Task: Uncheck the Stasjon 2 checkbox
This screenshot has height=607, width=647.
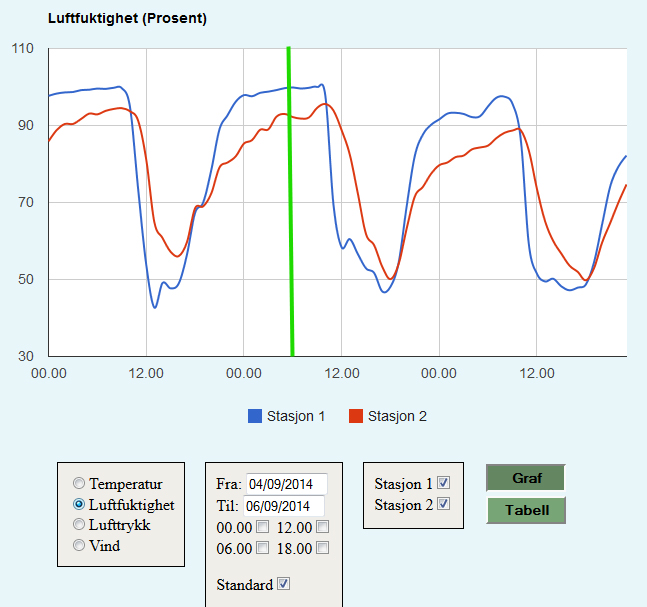Action: 444,504
